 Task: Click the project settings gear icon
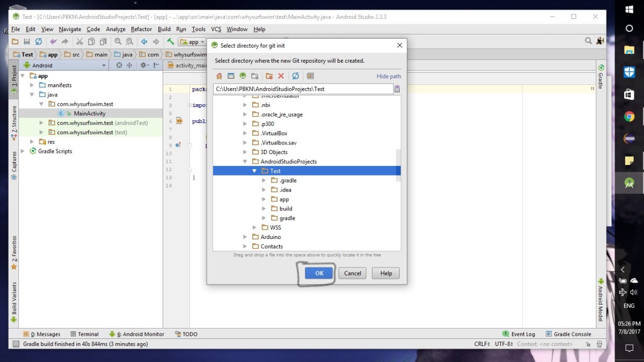(143, 64)
